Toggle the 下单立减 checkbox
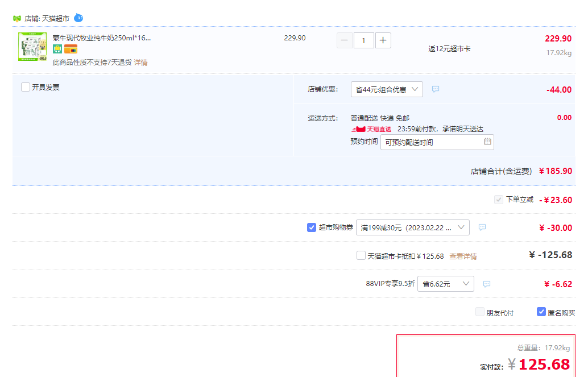This screenshot has width=588, height=377. (x=498, y=200)
